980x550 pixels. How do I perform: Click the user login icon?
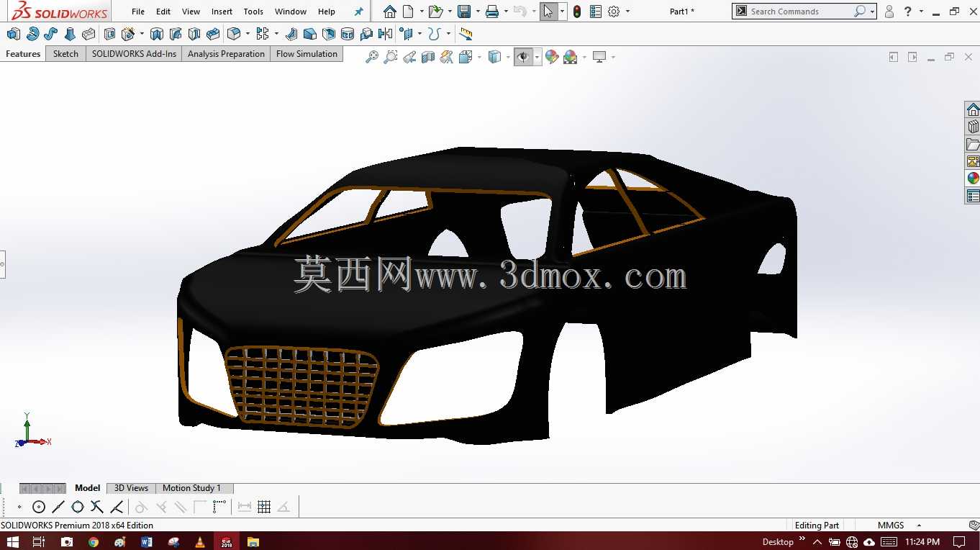[x=889, y=12]
